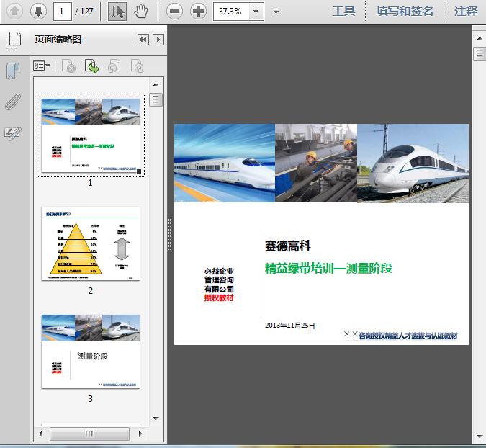Click the 赛德高科 title text
The height and width of the screenshot is (448, 486).
point(287,246)
